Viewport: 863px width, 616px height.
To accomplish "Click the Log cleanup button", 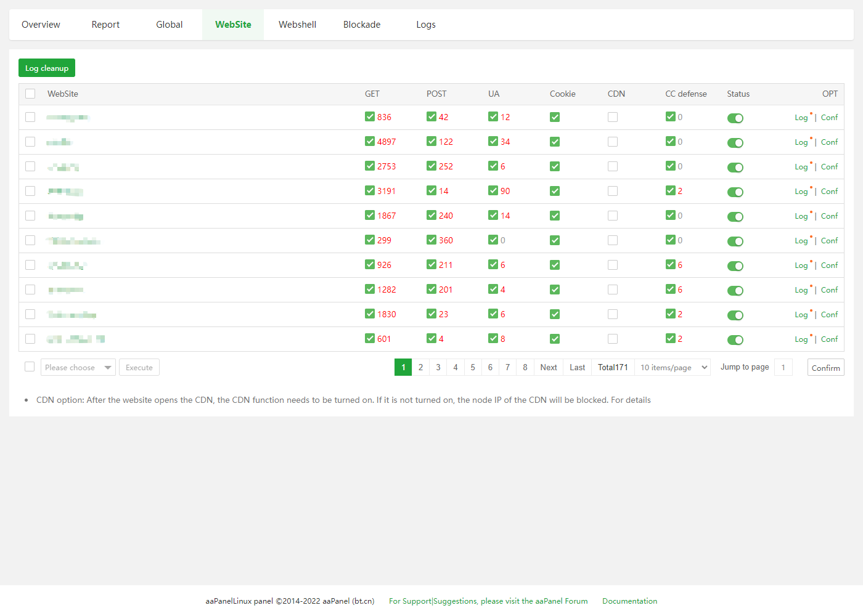I will (47, 68).
